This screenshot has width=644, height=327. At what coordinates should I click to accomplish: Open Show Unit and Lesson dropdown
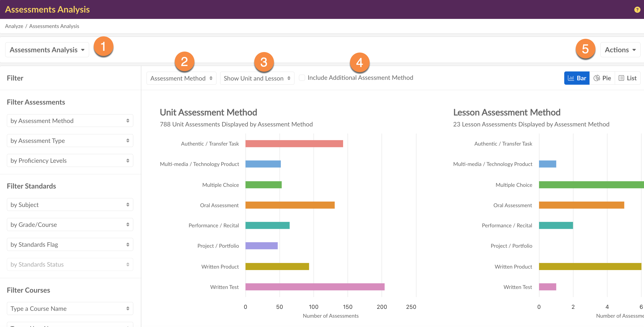pyautogui.click(x=257, y=78)
